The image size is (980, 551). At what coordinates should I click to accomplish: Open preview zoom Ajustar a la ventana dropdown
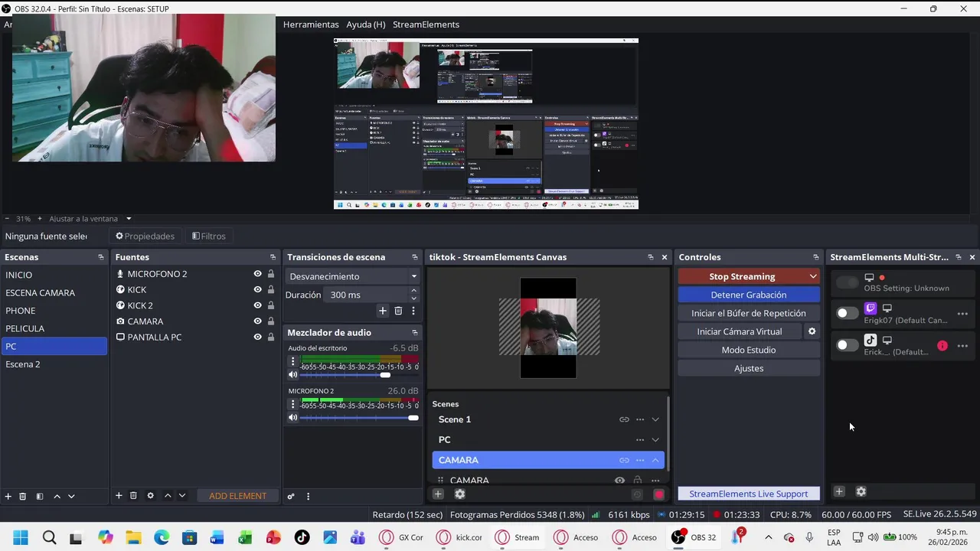click(x=129, y=219)
